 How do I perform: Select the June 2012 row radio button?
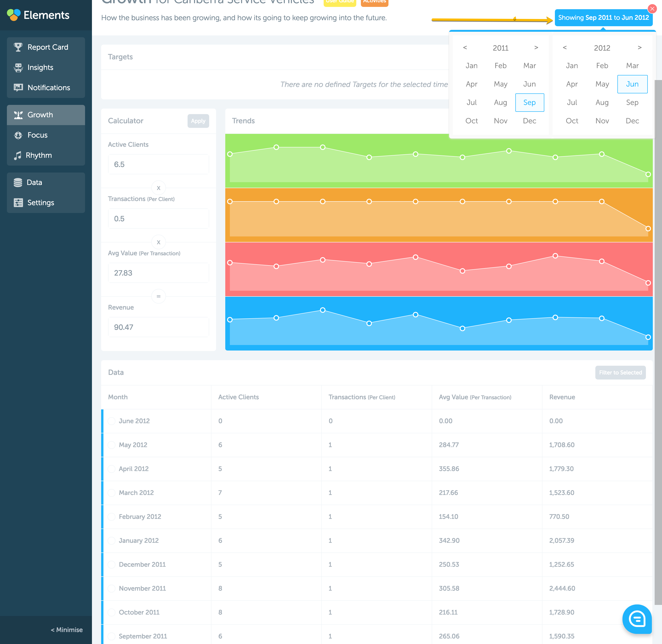pos(111,421)
